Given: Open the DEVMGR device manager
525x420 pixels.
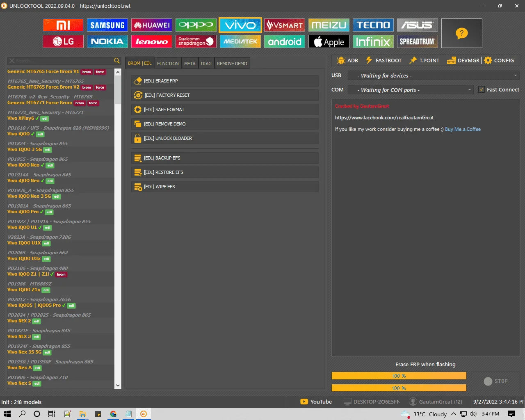Looking at the screenshot, I should pyautogui.click(x=463, y=60).
